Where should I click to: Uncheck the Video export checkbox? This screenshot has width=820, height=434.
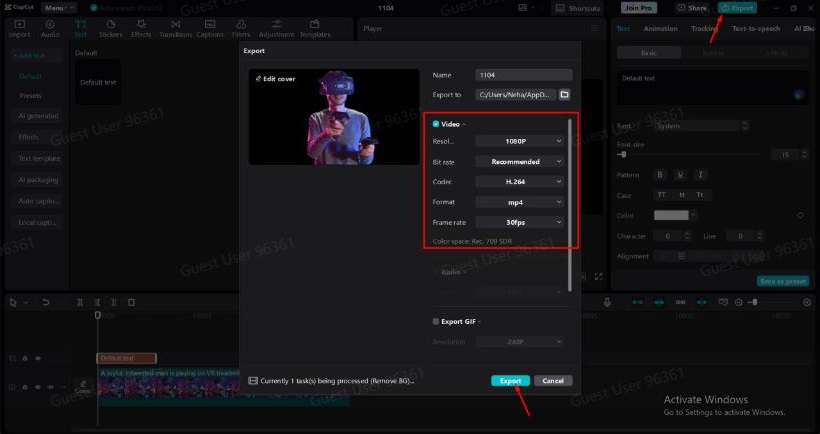(436, 124)
